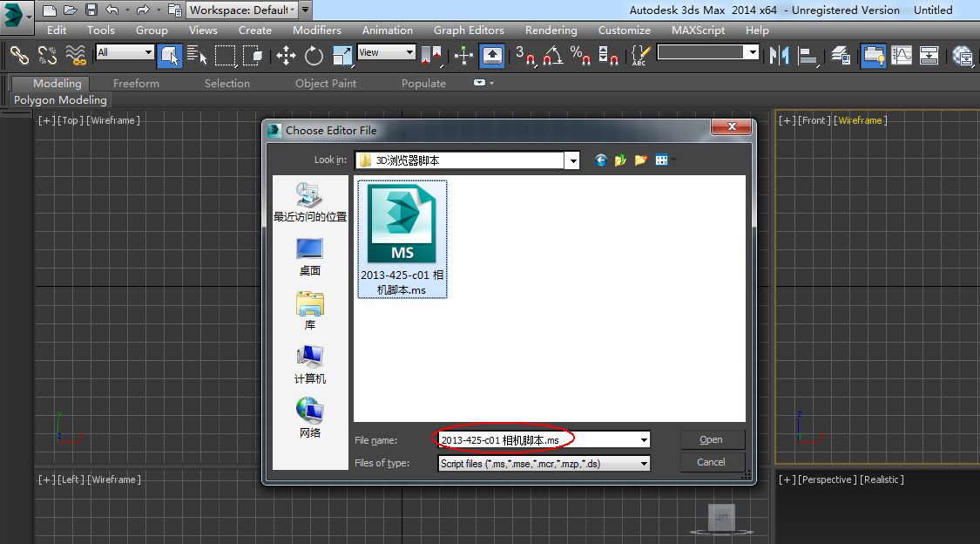This screenshot has height=544, width=980.
Task: Toggle the 3D Snaps button
Action: tap(525, 56)
